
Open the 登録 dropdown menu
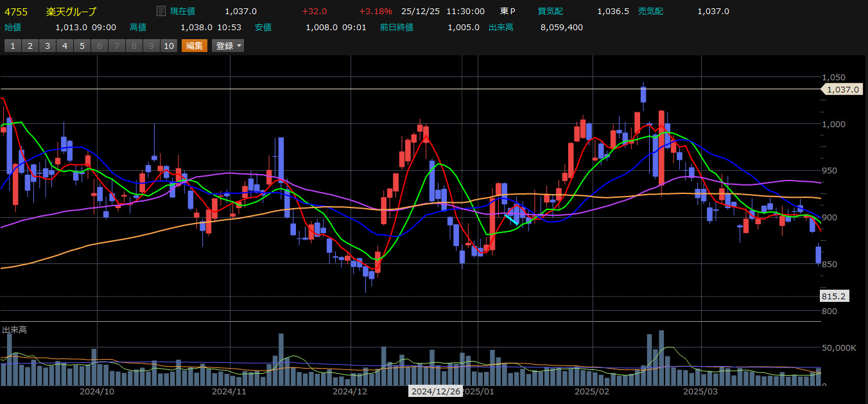(x=228, y=46)
